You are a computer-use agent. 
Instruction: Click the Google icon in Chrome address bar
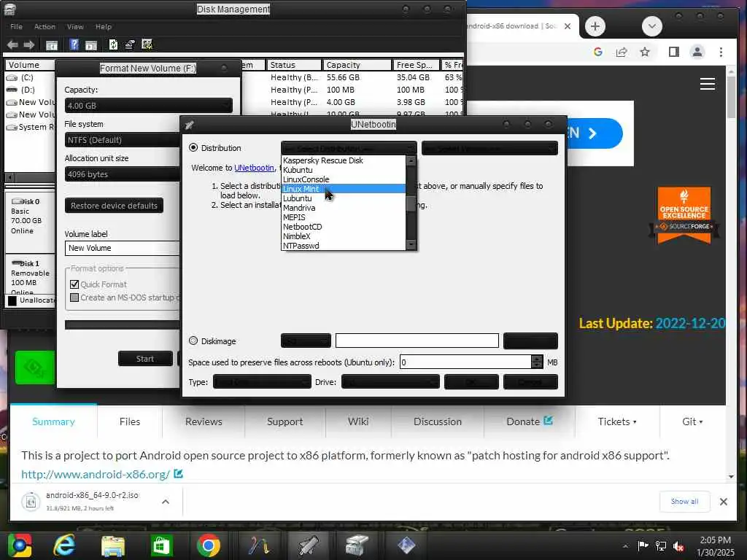598,52
